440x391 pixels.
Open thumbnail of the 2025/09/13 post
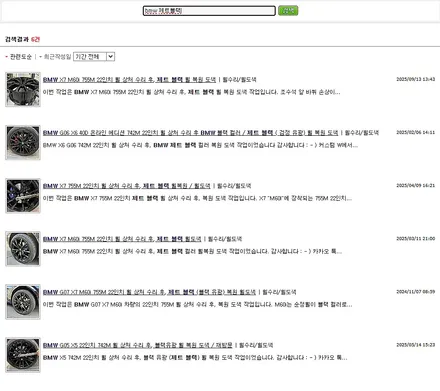23,89
